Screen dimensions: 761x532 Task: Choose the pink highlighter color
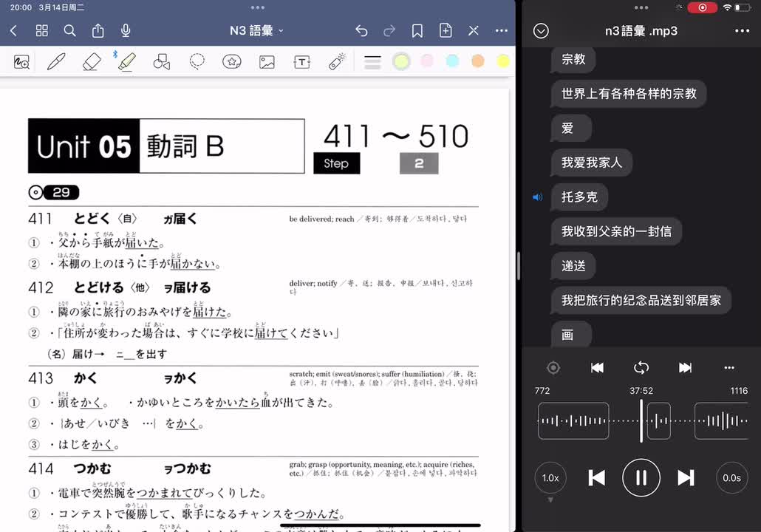coord(427,61)
